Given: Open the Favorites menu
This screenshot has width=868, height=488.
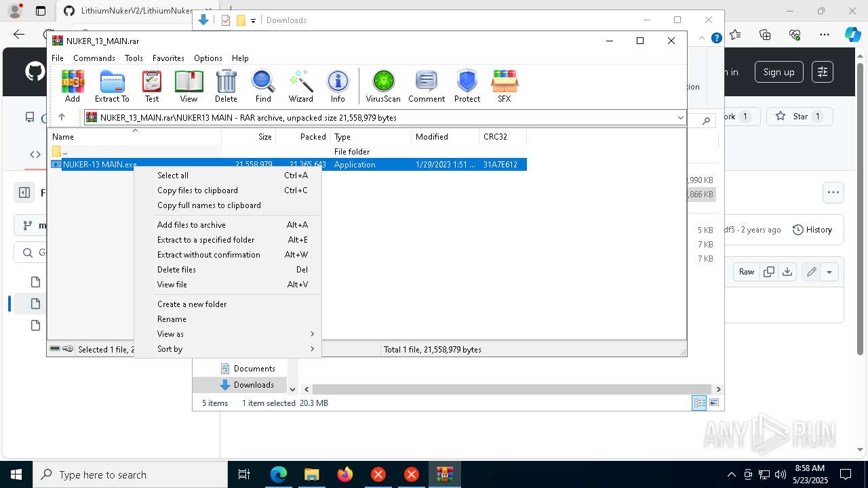Looking at the screenshot, I should (168, 58).
